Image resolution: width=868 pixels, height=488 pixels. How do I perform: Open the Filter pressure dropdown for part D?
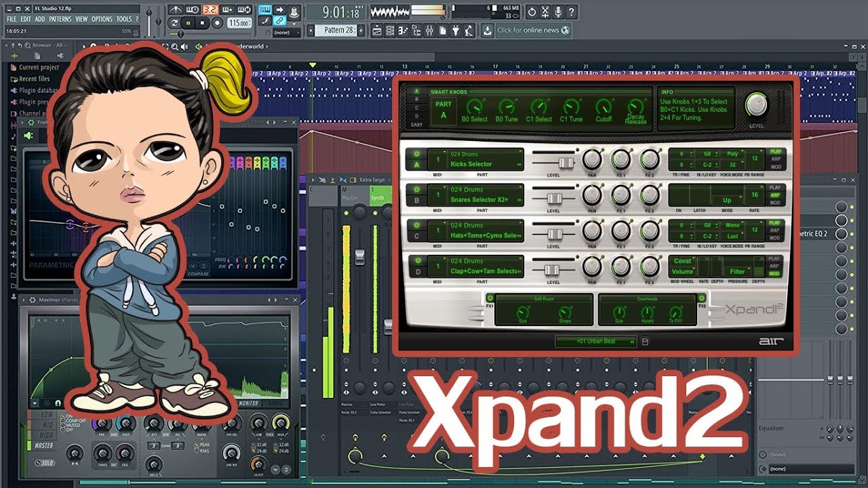click(738, 271)
